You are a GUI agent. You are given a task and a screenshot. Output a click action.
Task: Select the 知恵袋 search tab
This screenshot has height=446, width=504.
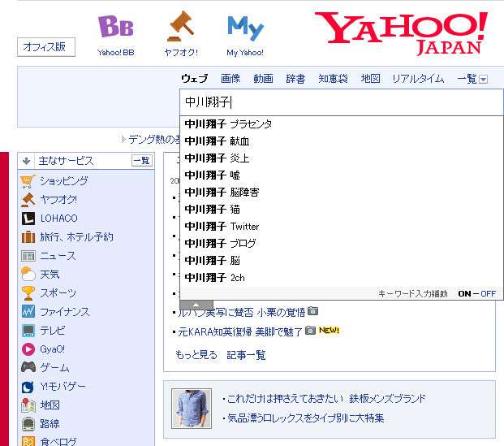pos(333,79)
